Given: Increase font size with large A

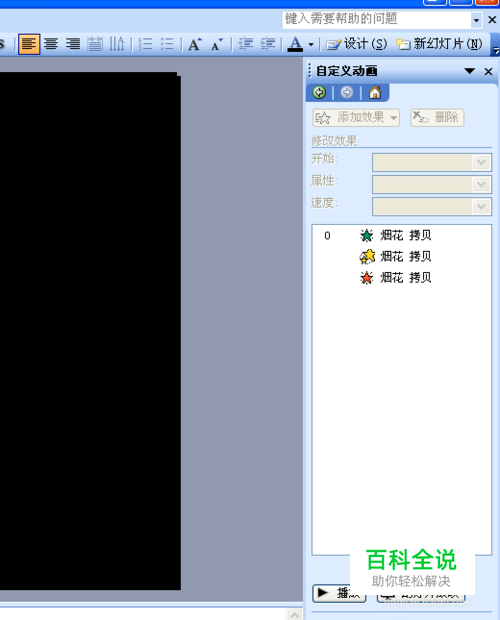Looking at the screenshot, I should (194, 44).
